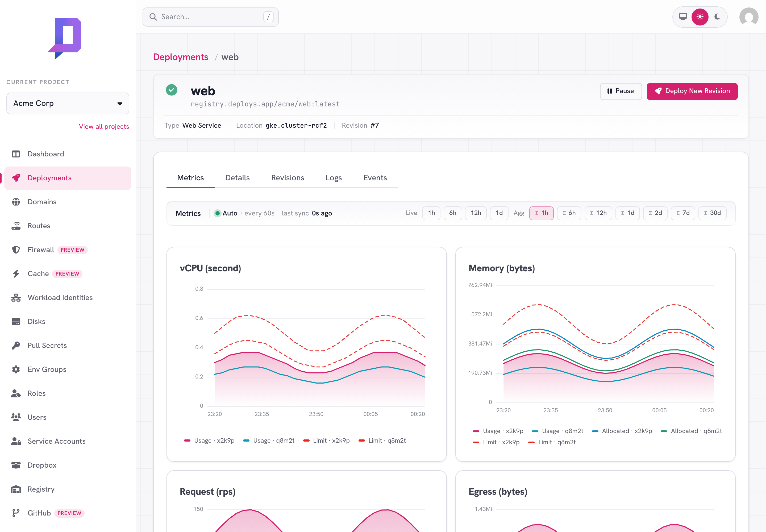
Task: Click the Workload Identities network icon
Action: click(16, 298)
